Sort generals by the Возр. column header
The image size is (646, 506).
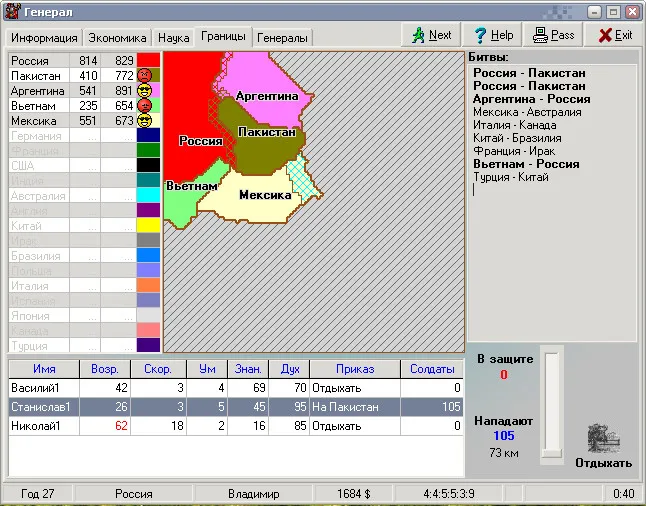(104, 369)
